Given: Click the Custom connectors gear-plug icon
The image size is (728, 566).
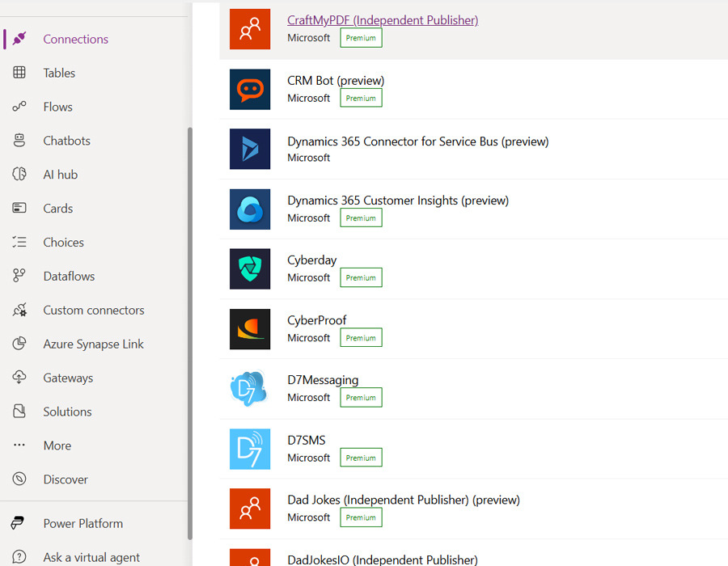Looking at the screenshot, I should point(19,310).
